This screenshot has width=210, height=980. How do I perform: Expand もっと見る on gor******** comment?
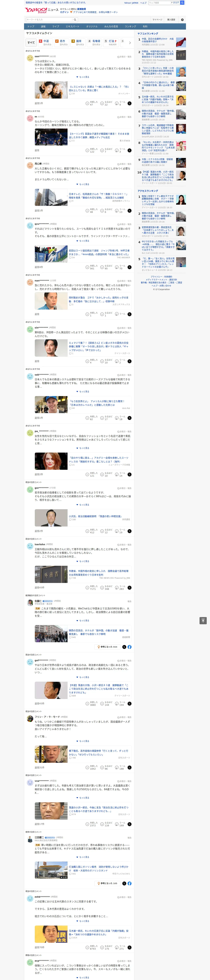click(x=83, y=505)
